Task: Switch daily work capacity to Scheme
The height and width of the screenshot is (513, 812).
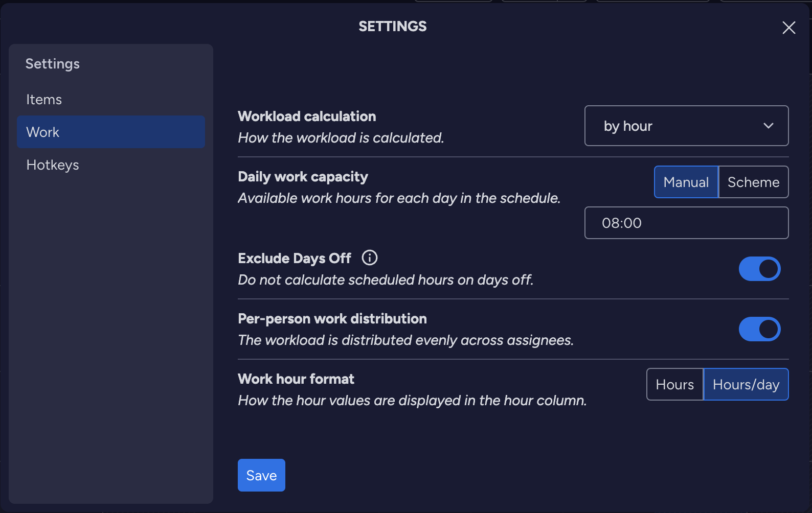Action: coord(753,182)
